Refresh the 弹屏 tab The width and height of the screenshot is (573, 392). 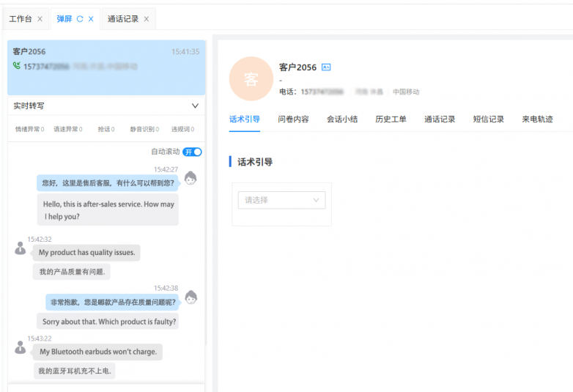(x=80, y=19)
